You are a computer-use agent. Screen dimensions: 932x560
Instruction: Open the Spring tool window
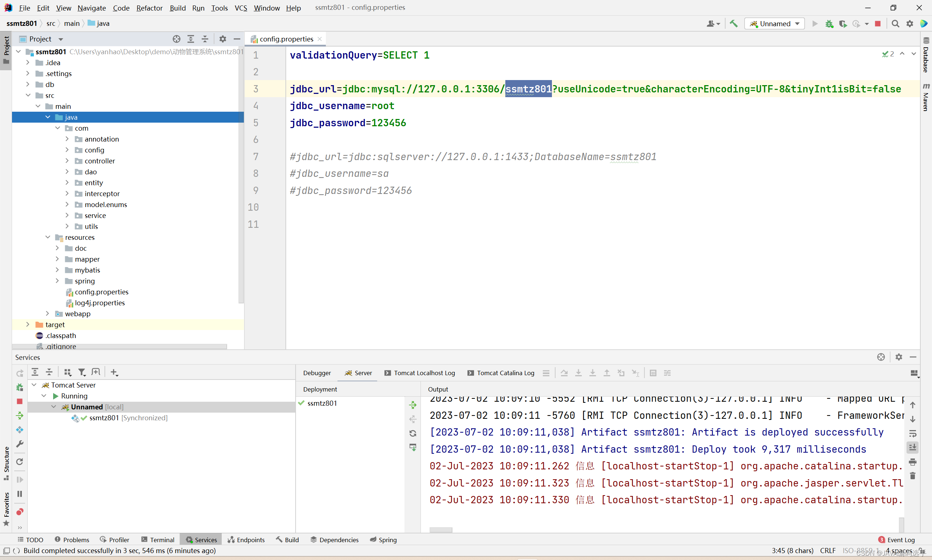click(383, 540)
